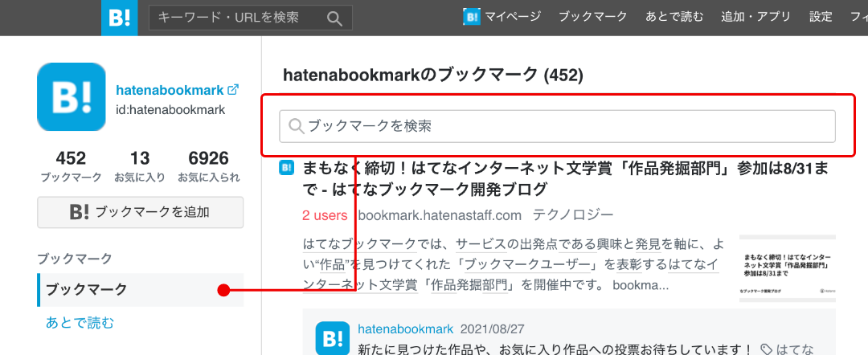The height and width of the screenshot is (355, 868).
Task: View 13 お気に入り count
Action: coord(140,166)
